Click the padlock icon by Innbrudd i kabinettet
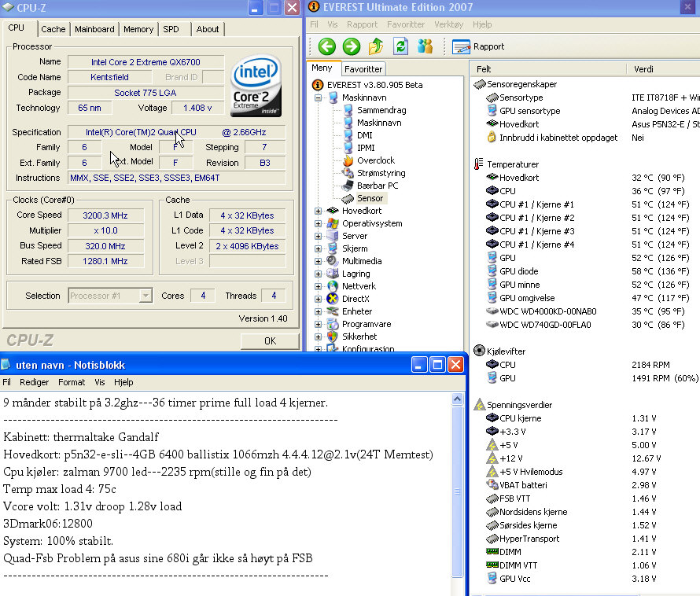This screenshot has height=596, width=700. (492, 137)
